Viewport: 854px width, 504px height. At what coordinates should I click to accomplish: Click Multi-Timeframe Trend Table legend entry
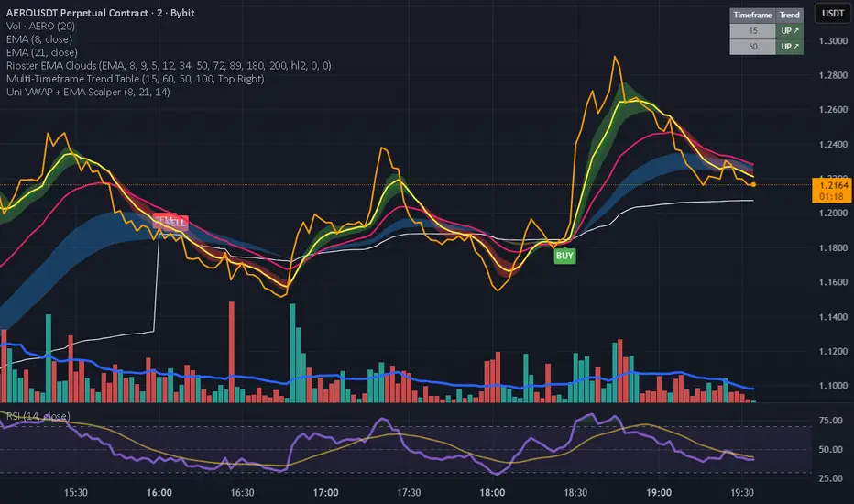[136, 79]
